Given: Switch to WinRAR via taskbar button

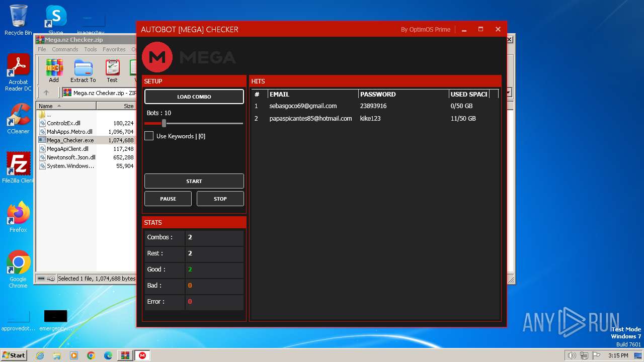Looking at the screenshot, I should 125,355.
